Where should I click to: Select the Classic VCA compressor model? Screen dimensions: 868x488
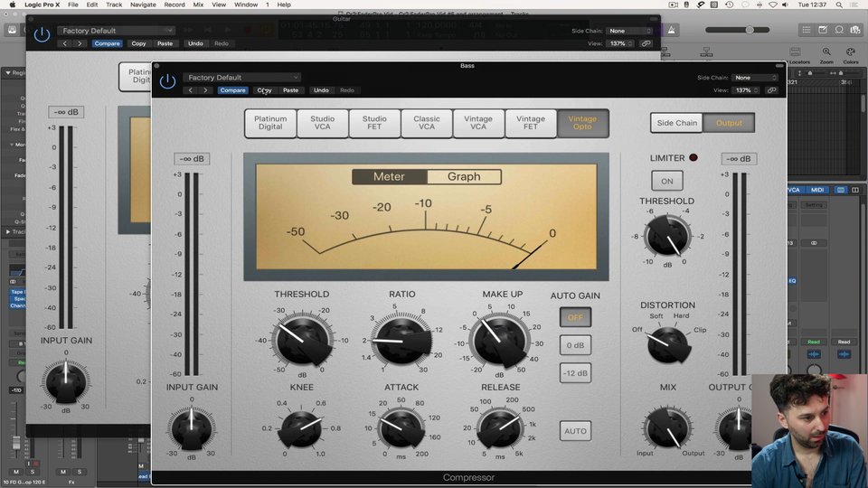pos(426,123)
